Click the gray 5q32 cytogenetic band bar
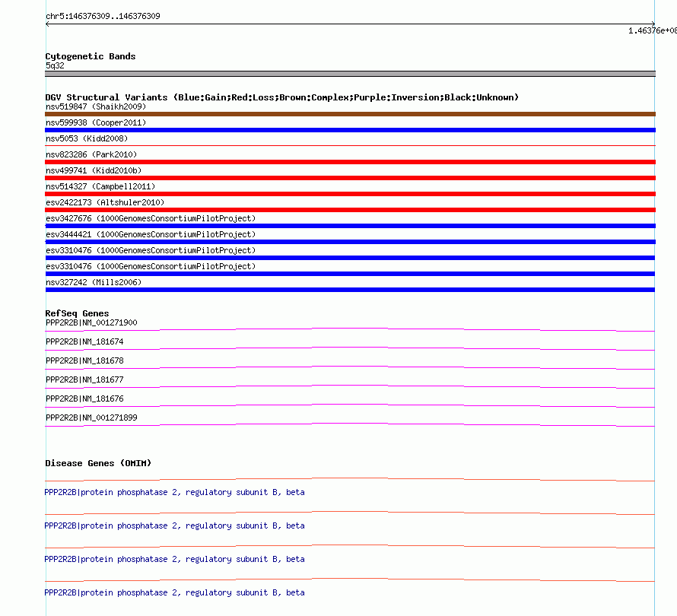This screenshot has height=616, width=677. tap(350, 74)
